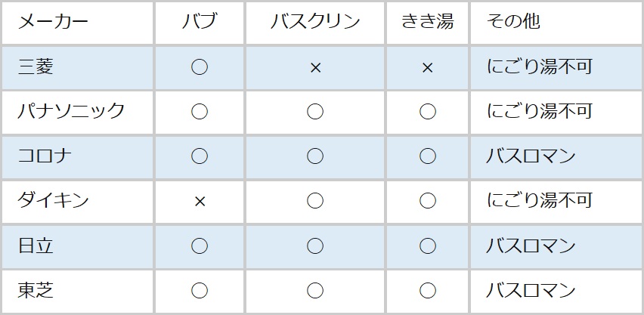Select the 日立 maker cell
Screen dimensions: 644x315
click(x=36, y=246)
